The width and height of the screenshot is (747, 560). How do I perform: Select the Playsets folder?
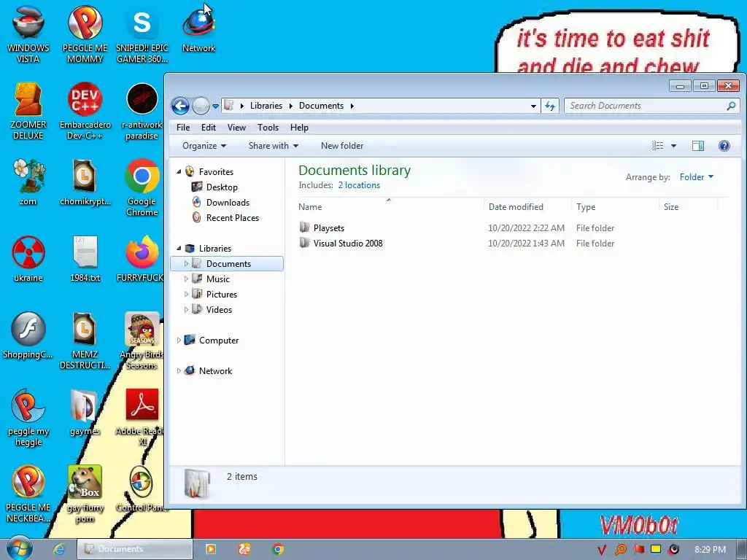[x=329, y=228]
